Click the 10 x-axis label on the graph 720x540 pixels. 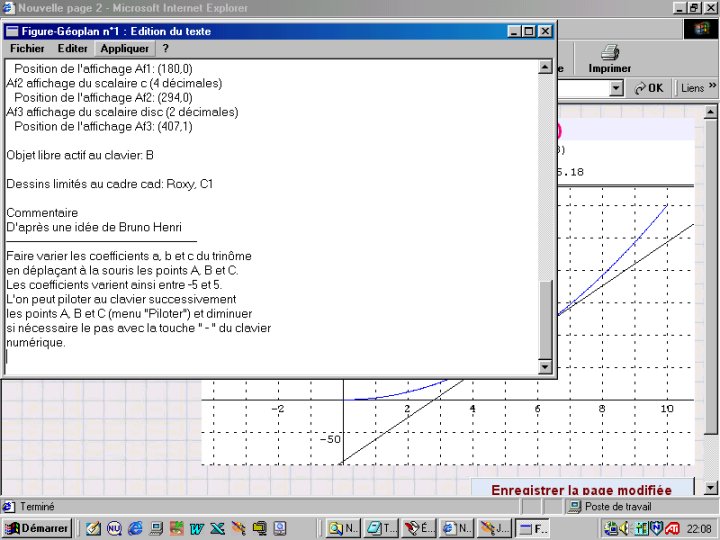pyautogui.click(x=667, y=409)
